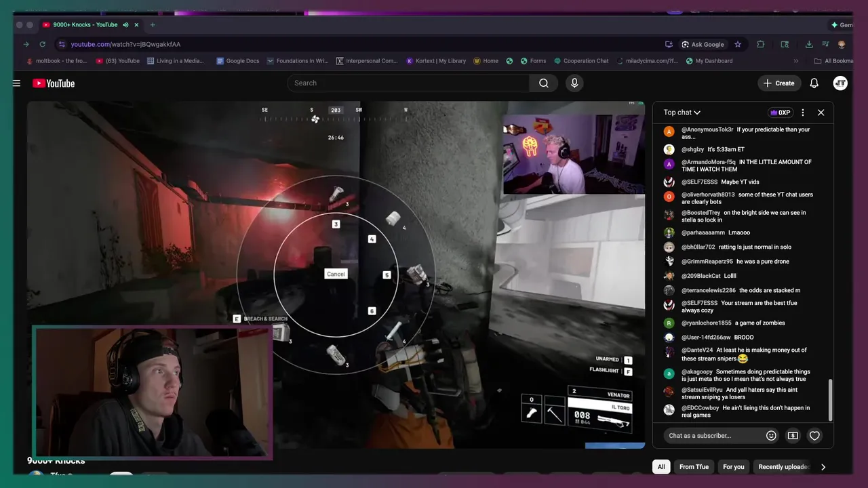Close the live chat panel

pos(821,113)
